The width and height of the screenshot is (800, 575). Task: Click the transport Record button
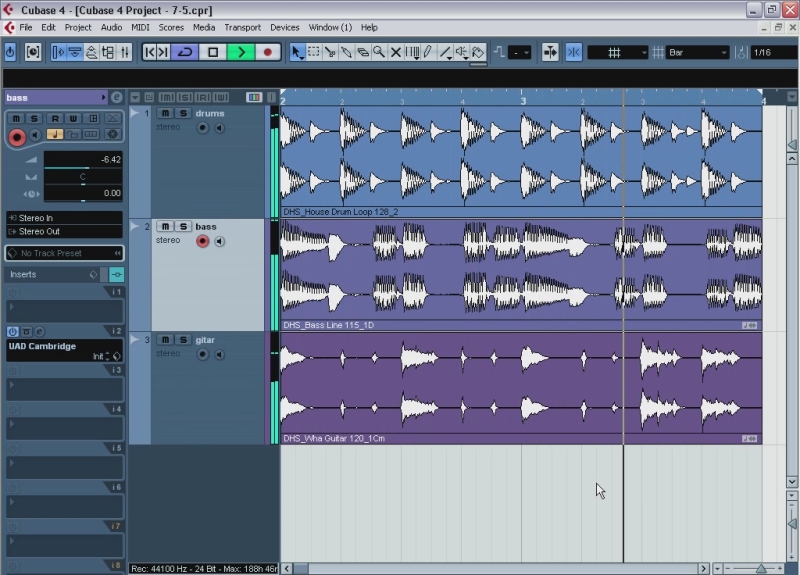(x=267, y=52)
